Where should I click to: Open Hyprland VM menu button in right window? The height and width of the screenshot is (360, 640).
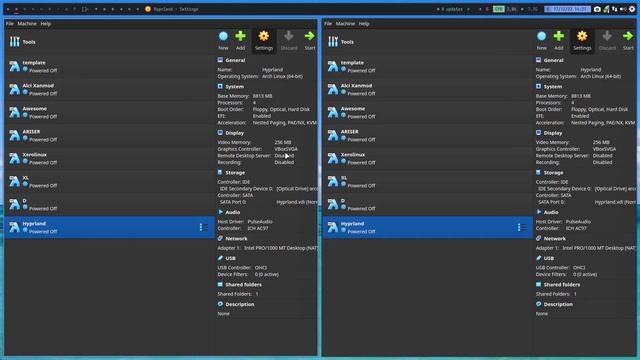[x=521, y=227]
